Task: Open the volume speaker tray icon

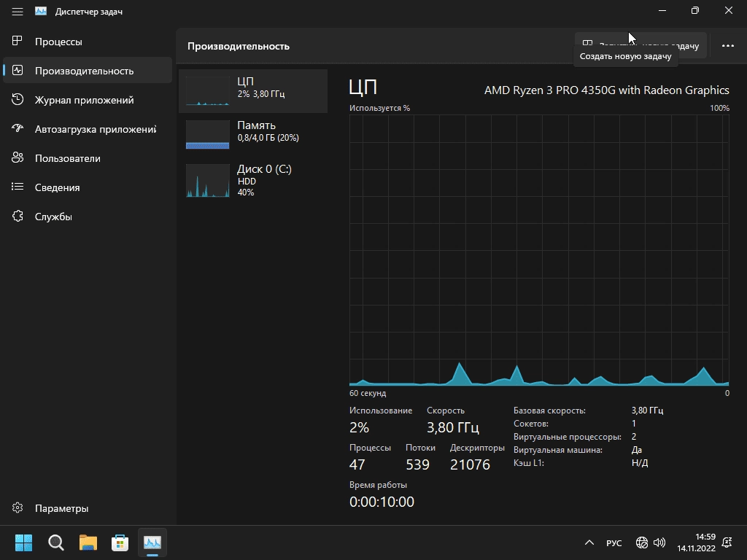Action: point(659,542)
